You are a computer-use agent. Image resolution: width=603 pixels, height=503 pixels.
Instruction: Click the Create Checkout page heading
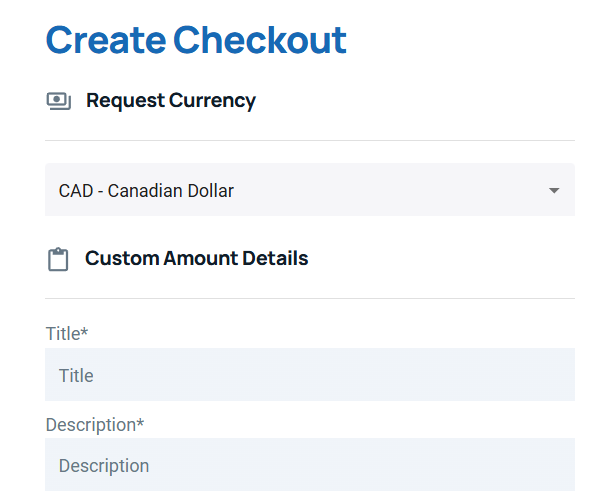click(196, 40)
